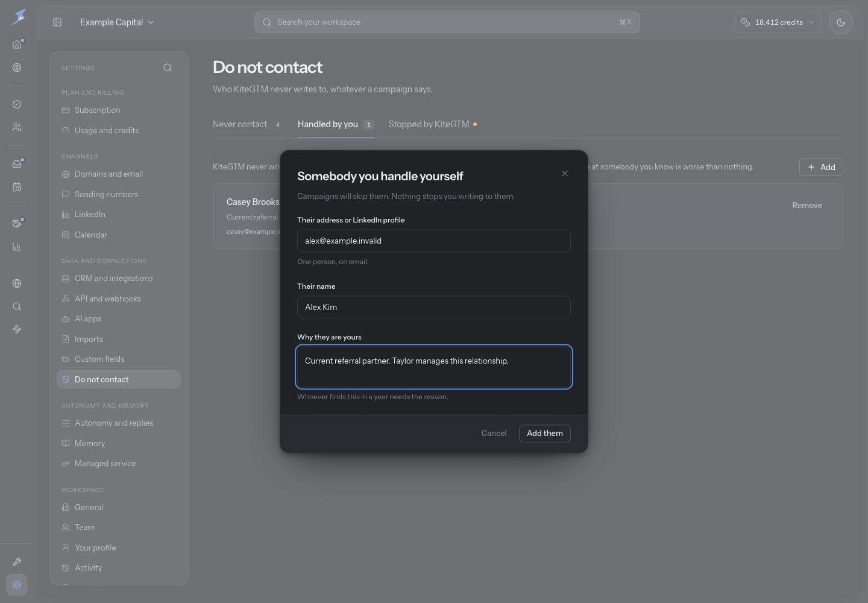Viewport: 868px width, 603px height.
Task: Open Imports settings
Action: point(119,339)
